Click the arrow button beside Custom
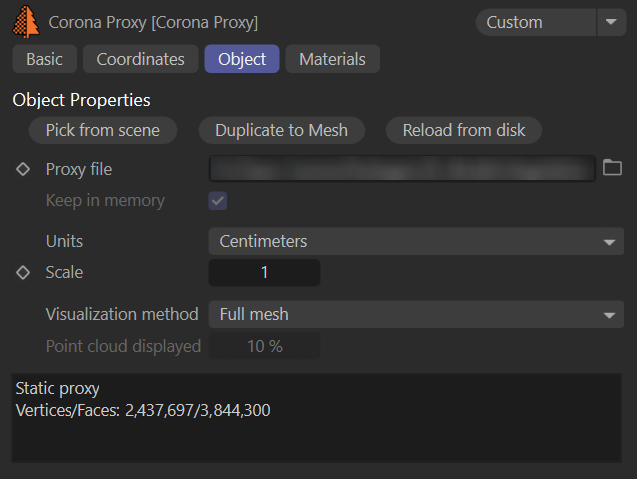The height and width of the screenshot is (479, 637). [x=611, y=22]
